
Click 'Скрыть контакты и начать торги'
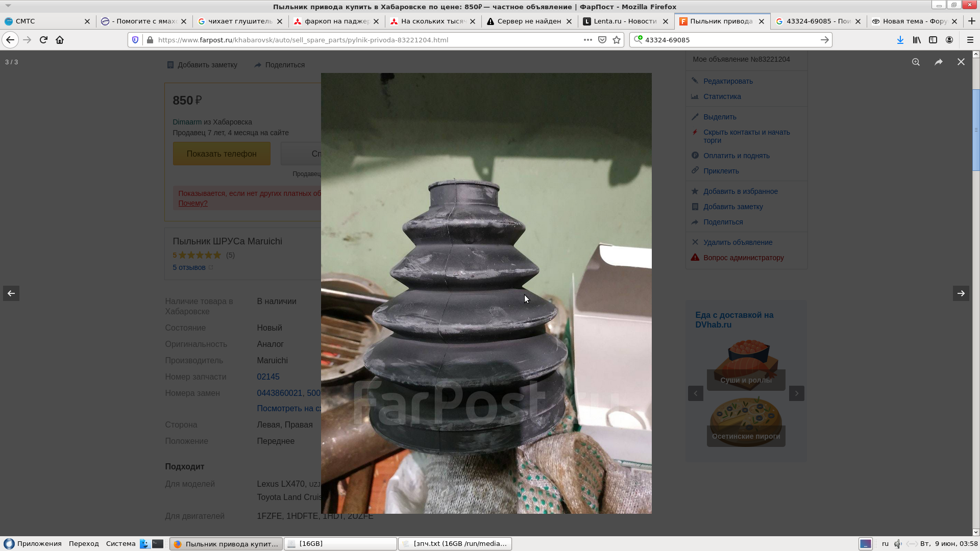point(746,136)
